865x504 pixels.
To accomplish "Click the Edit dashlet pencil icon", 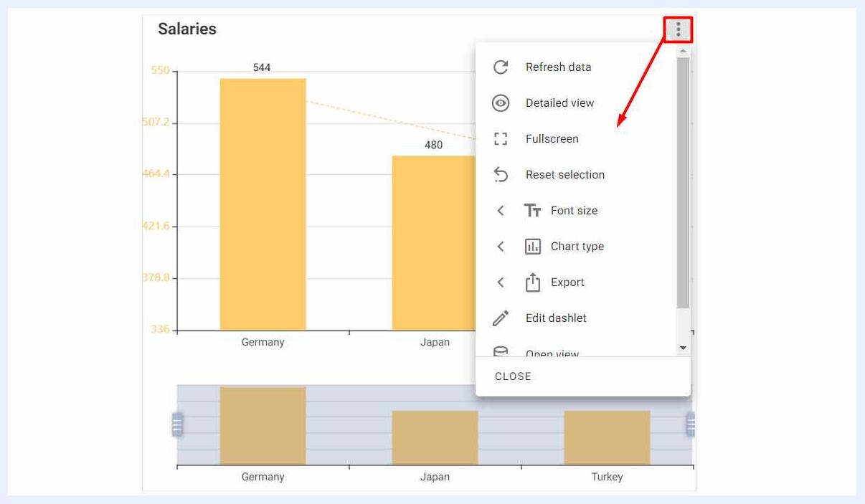I will [x=501, y=318].
